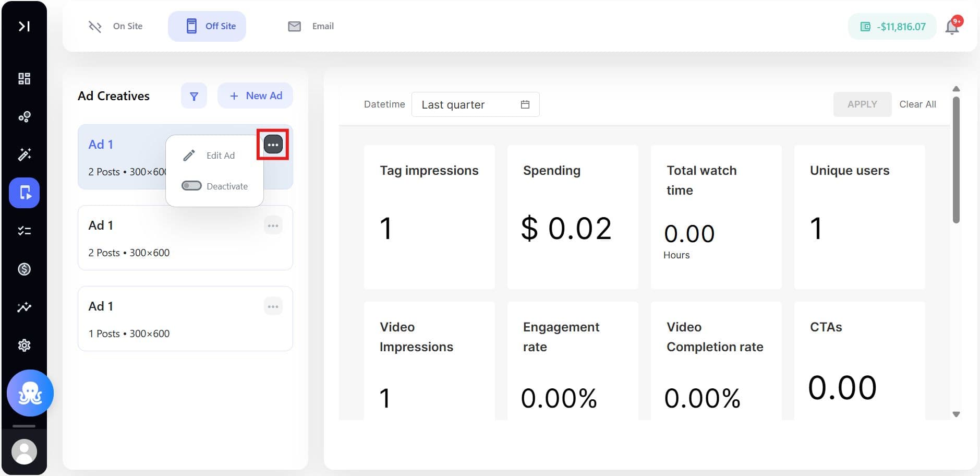Click Clear All filters
Viewport: 980px width, 476px height.
click(917, 104)
